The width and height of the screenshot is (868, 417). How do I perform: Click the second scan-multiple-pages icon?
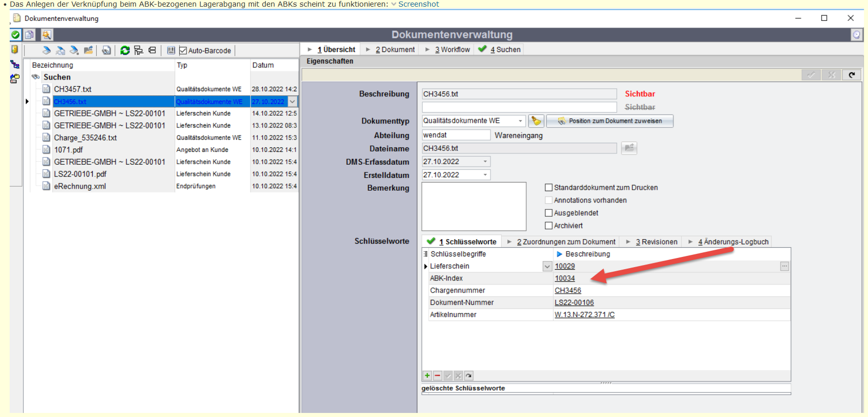[x=61, y=50]
